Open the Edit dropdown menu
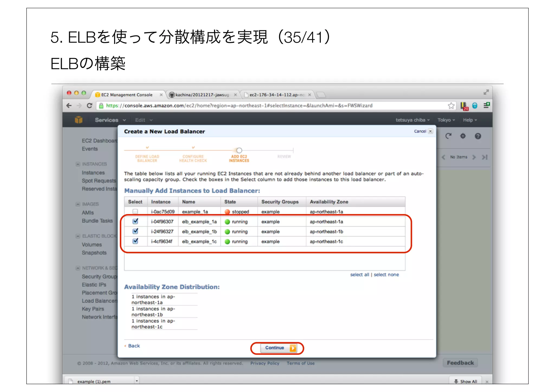 pos(144,120)
